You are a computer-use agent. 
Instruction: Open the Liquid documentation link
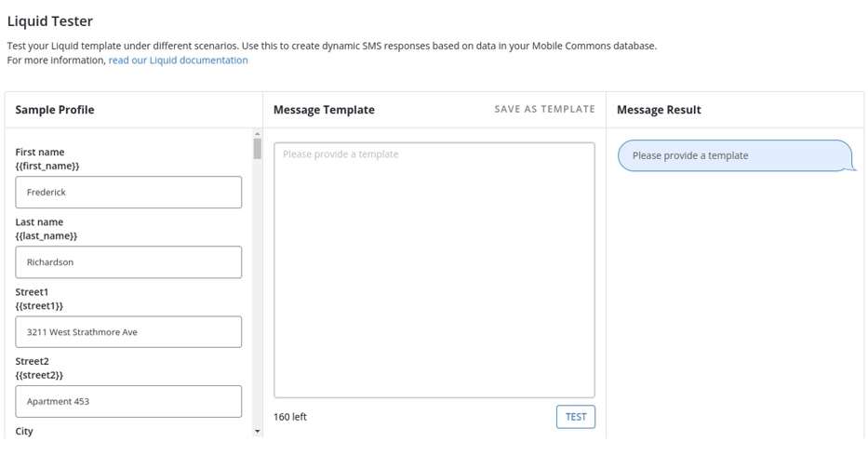[x=178, y=60]
